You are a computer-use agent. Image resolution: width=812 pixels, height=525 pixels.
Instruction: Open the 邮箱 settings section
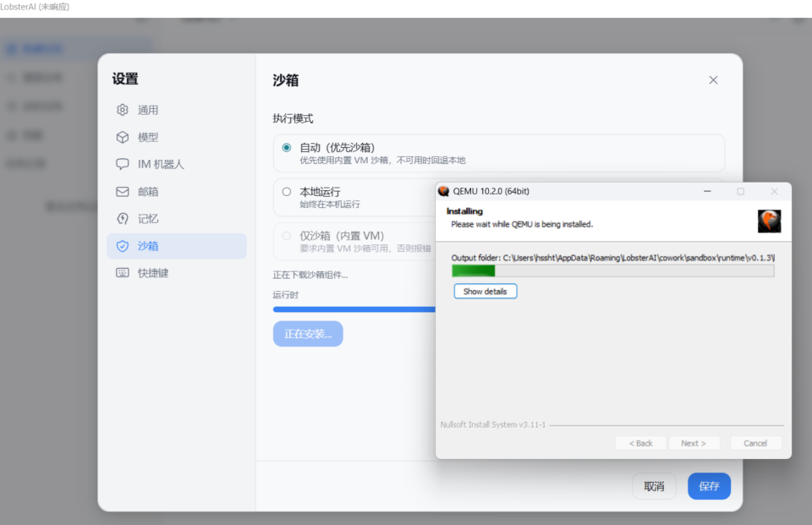(177, 192)
